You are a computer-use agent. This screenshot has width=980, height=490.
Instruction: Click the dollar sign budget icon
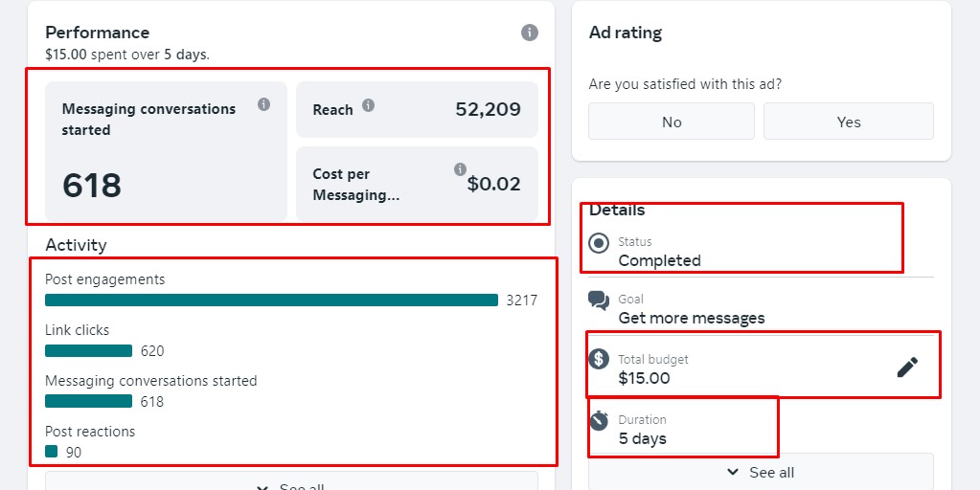click(599, 359)
